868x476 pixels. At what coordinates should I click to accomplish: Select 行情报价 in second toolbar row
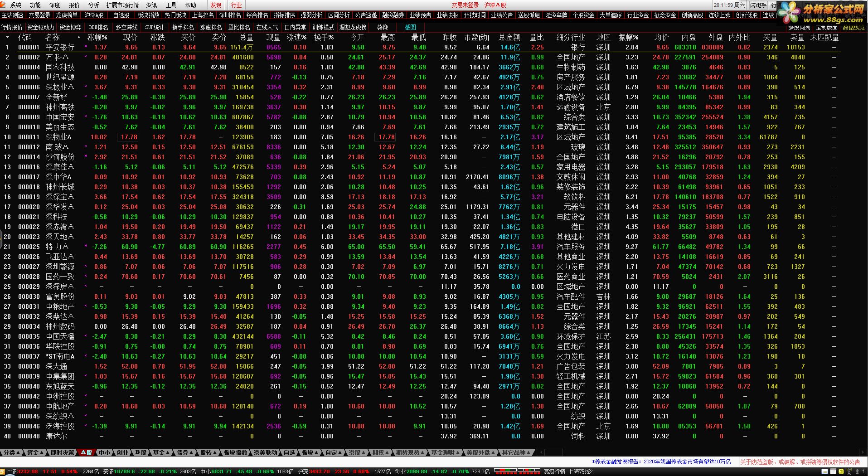coord(12,27)
